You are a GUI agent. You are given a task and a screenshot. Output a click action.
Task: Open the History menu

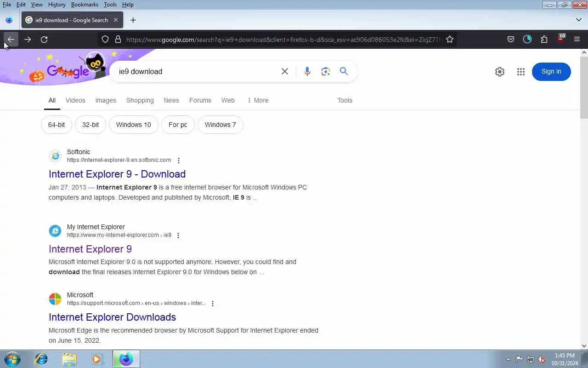(57, 5)
